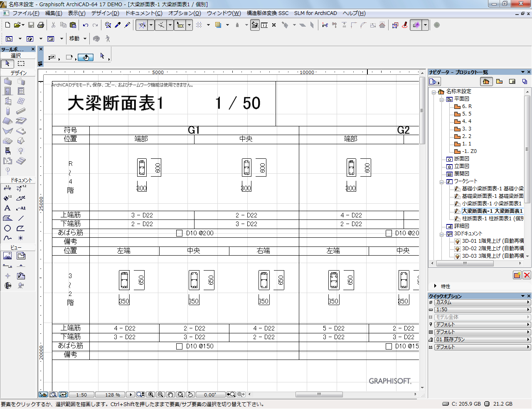Click the Fit in Window zoom icon
Image resolution: width=532 pixels, height=409 pixels.
coord(180,394)
